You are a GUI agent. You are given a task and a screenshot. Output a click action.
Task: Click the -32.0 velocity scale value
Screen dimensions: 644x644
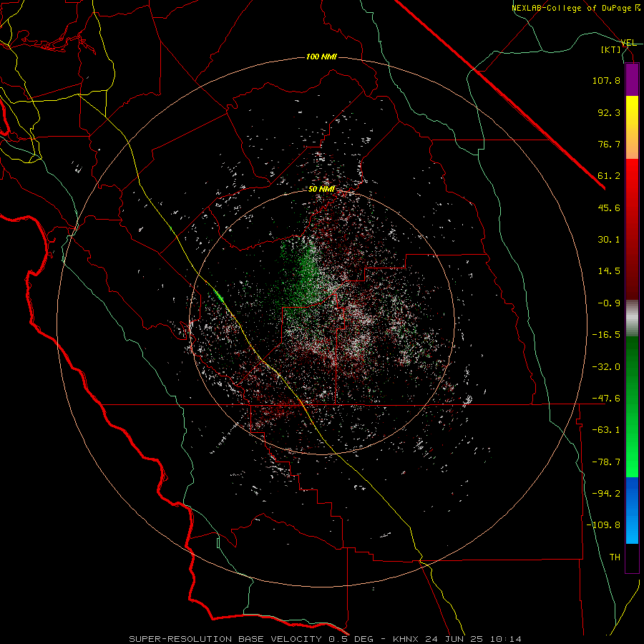[606, 366]
